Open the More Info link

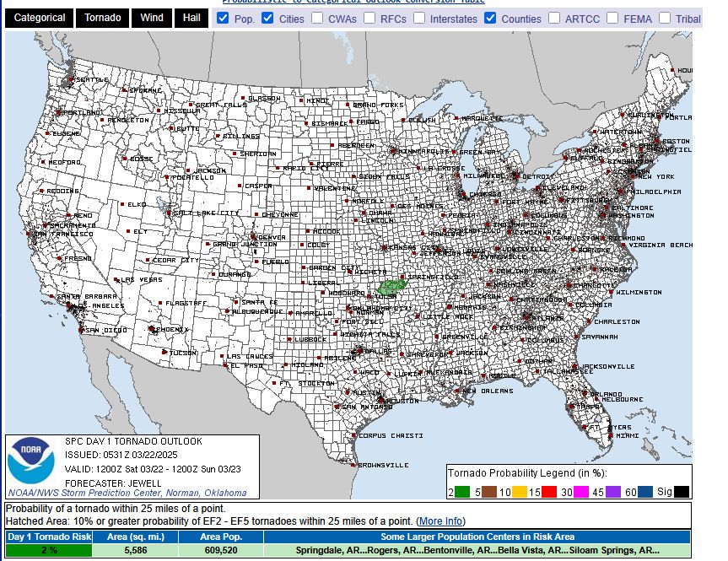point(440,521)
